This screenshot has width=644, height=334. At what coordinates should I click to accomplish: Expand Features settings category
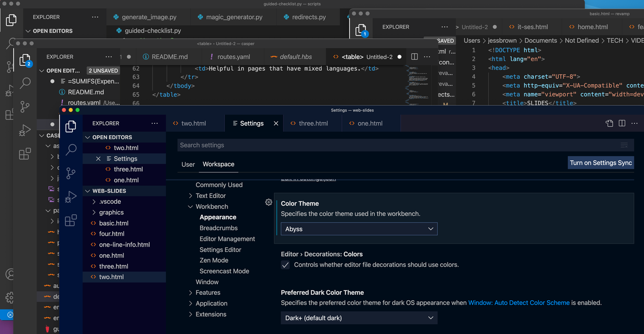click(191, 293)
